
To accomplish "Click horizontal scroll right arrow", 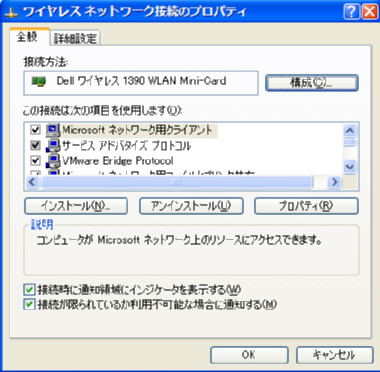I will point(333,182).
